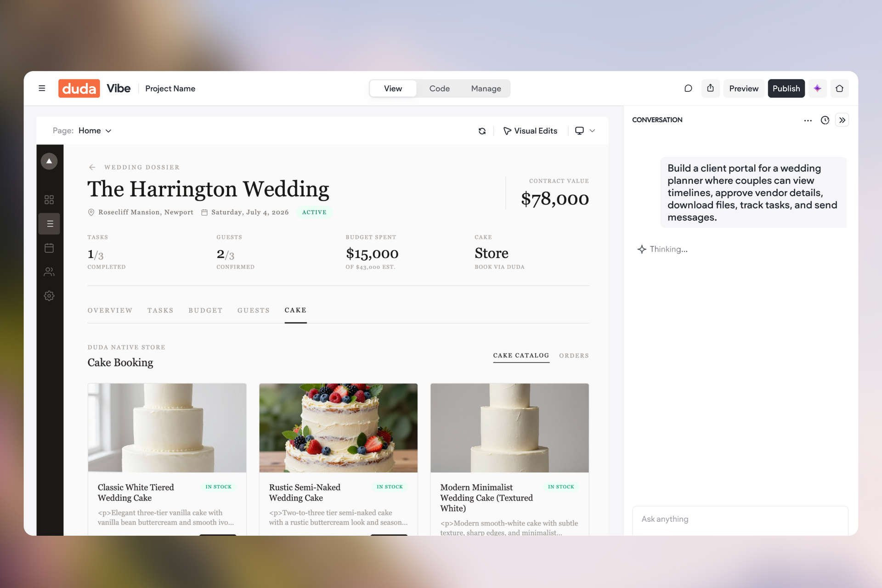Open the Rustic Semi-Naked cake image
Image resolution: width=882 pixels, height=588 pixels.
coord(339,428)
